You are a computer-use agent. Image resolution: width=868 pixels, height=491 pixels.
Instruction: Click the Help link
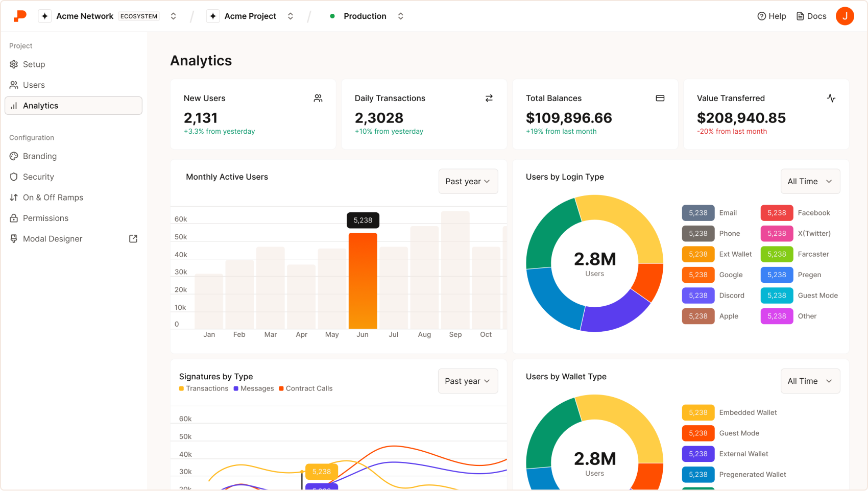(x=771, y=16)
